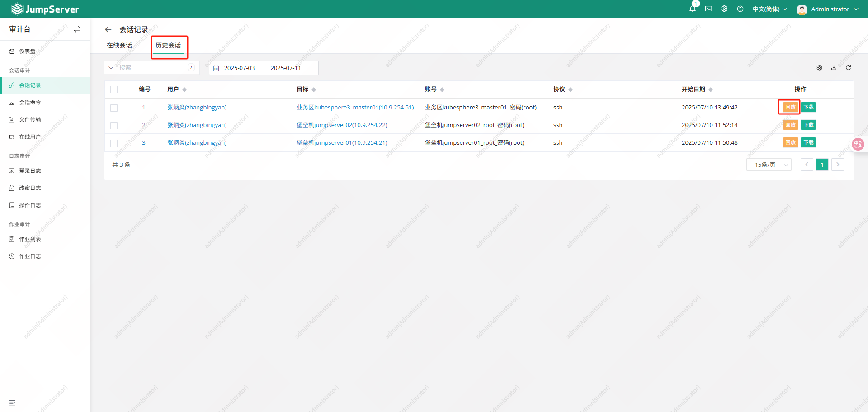
Task: Open 作业日志 in sidebar
Action: (45, 256)
